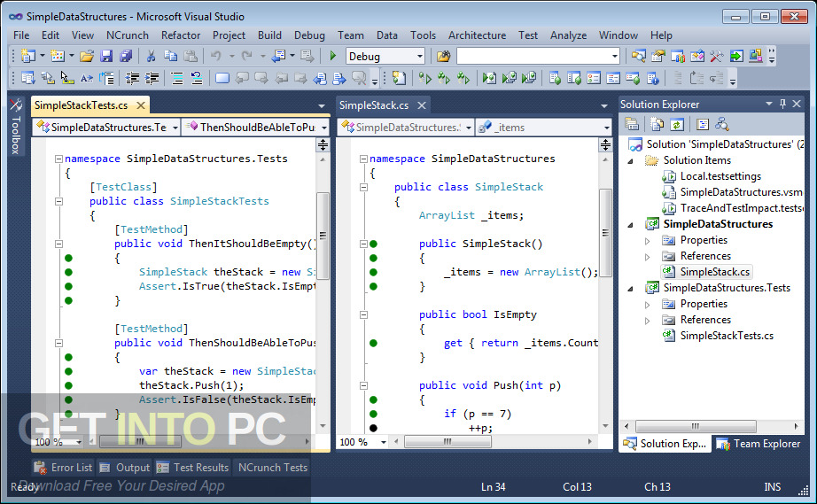Click the Toolbox hammer and wrench icon
817x504 pixels.
tap(717, 56)
